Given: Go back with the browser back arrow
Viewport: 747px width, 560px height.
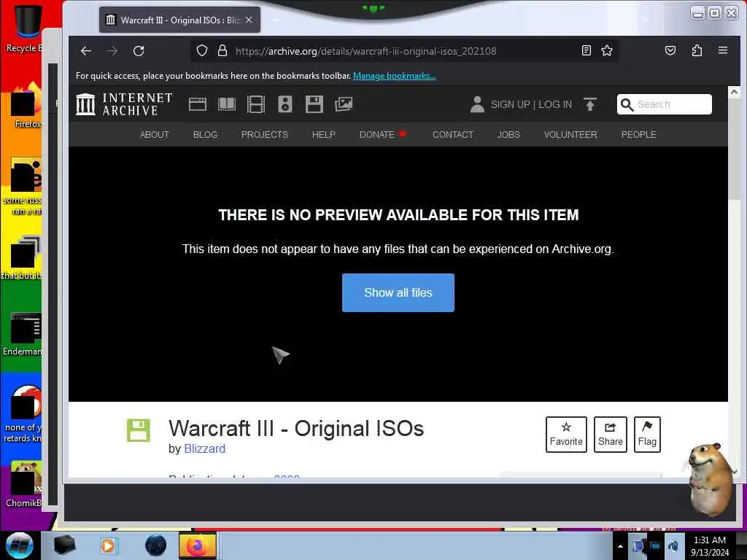Looking at the screenshot, I should (86, 51).
